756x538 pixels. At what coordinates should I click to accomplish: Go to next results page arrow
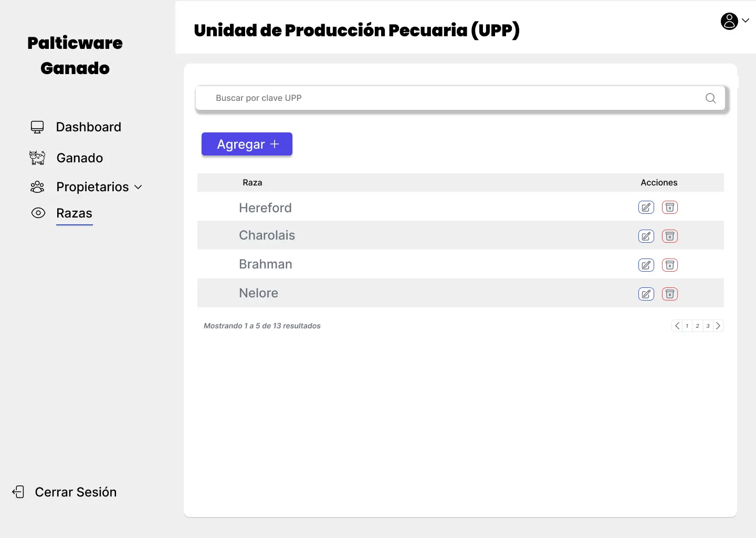[x=718, y=326]
